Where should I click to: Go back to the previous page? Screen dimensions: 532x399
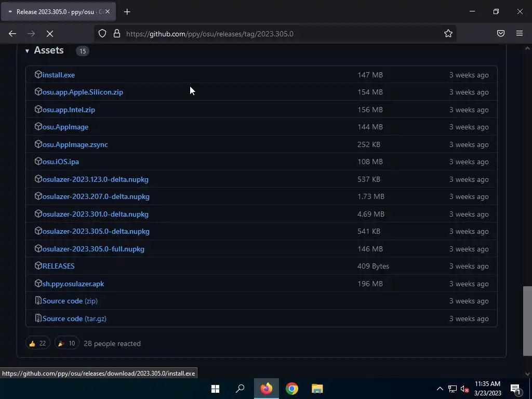click(12, 34)
